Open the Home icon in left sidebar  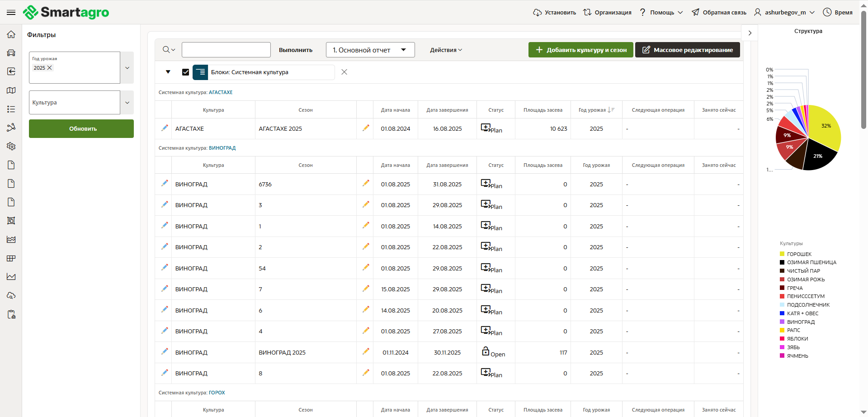11,34
